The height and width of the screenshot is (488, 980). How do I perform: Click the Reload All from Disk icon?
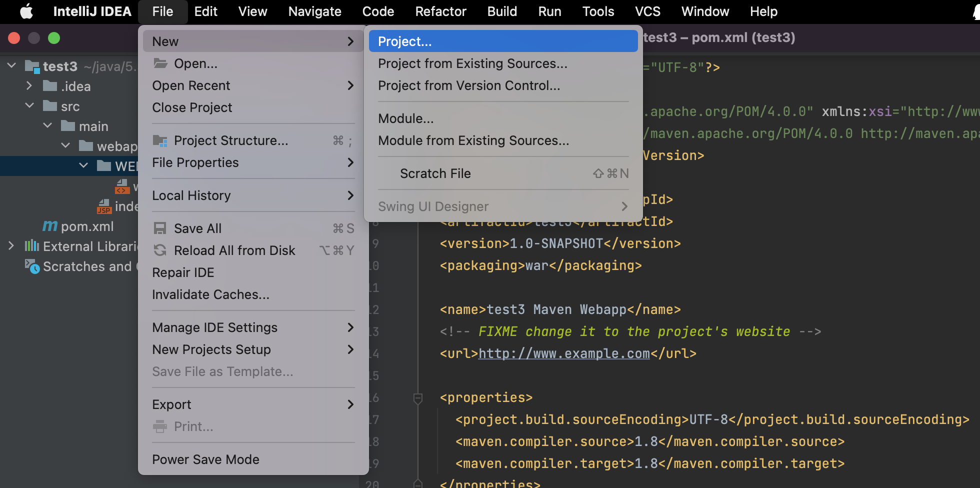160,250
